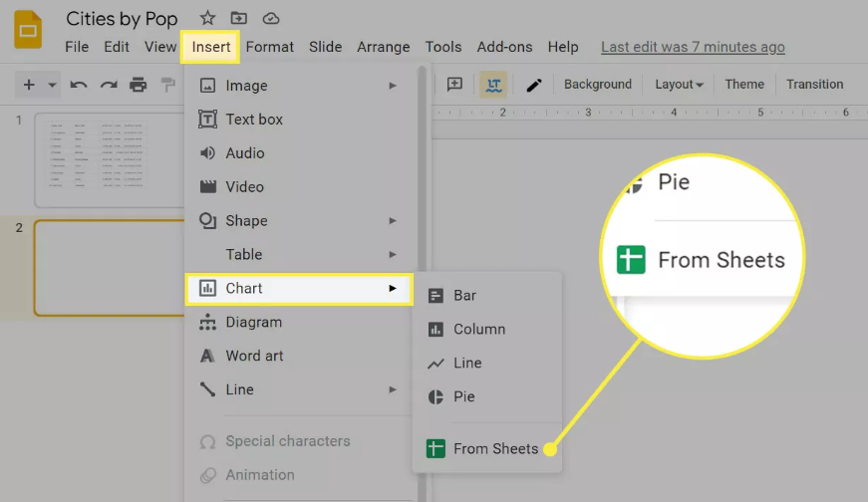Screen dimensions: 868x502
Task: Select slide 1 thumbnail
Action: [x=109, y=160]
